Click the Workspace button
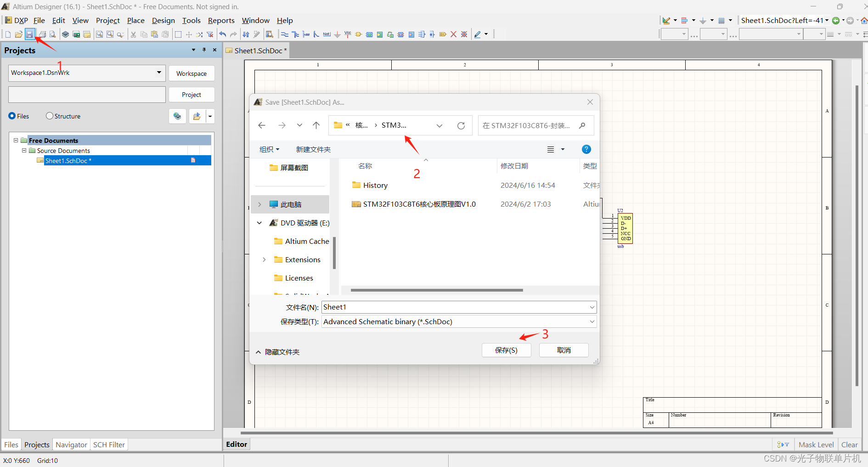Screen dimensions: 868x467 pyautogui.click(x=192, y=73)
